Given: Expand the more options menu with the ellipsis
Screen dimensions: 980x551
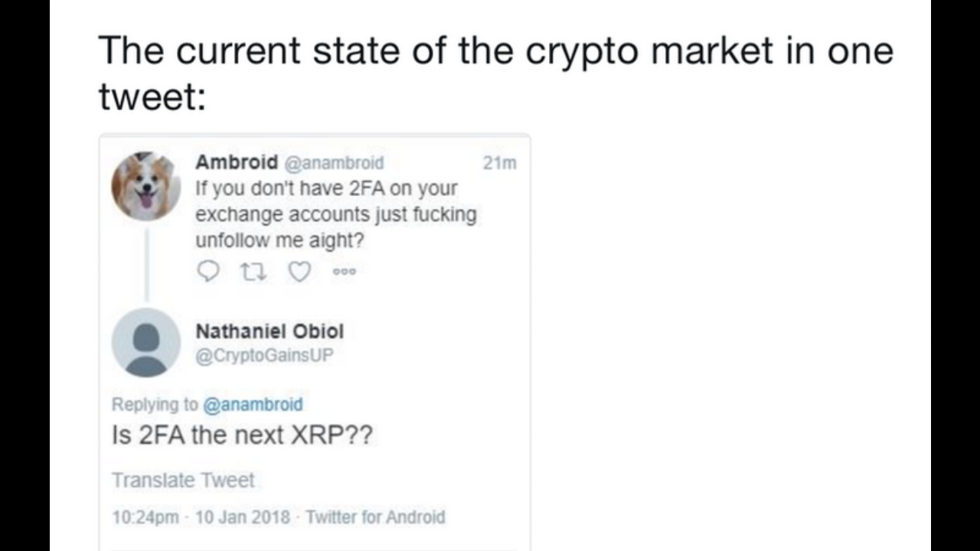Looking at the screenshot, I should [345, 272].
